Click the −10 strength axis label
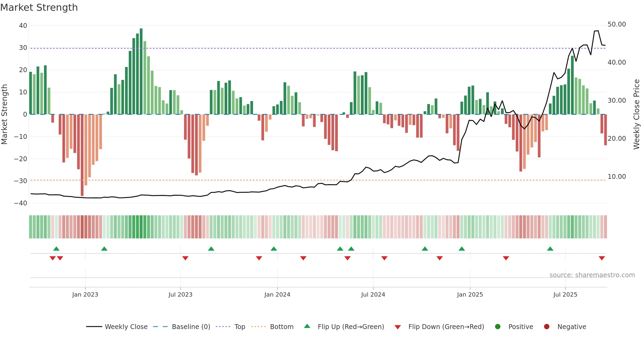Viewport: 644px width, 362px height. click(x=21, y=137)
